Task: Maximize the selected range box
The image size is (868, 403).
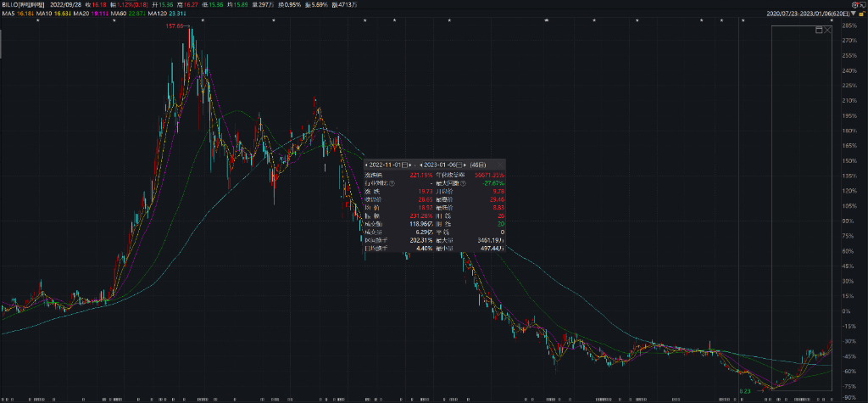Action: [x=819, y=31]
